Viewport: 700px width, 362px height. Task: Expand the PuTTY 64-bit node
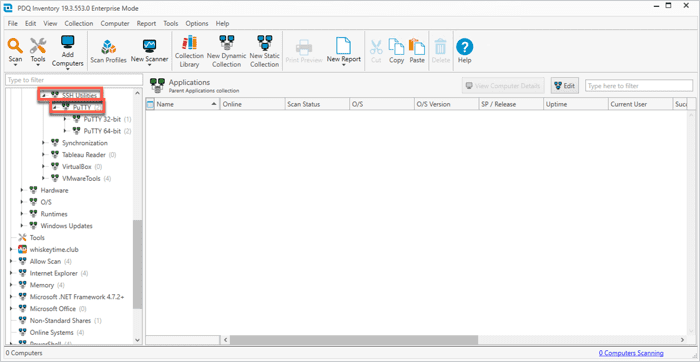66,131
